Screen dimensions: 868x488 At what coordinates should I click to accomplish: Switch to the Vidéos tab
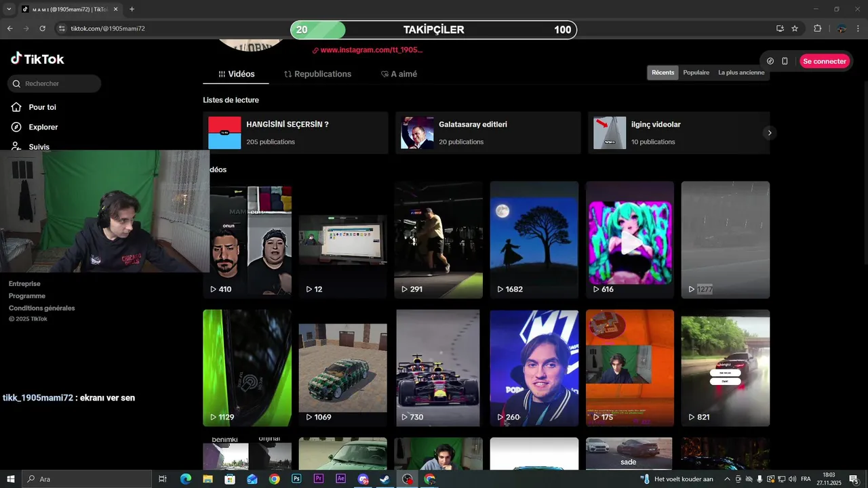coord(236,74)
